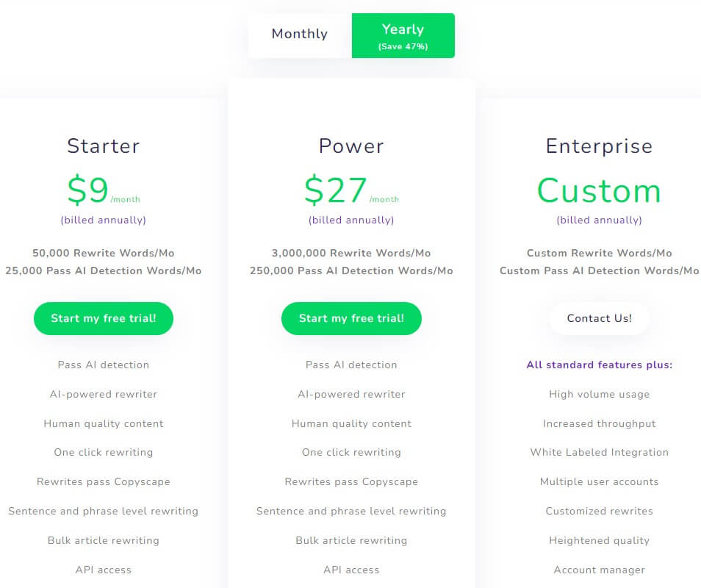This screenshot has width=701, height=588.
Task: Switch billing to Monthly
Action: [x=300, y=35]
